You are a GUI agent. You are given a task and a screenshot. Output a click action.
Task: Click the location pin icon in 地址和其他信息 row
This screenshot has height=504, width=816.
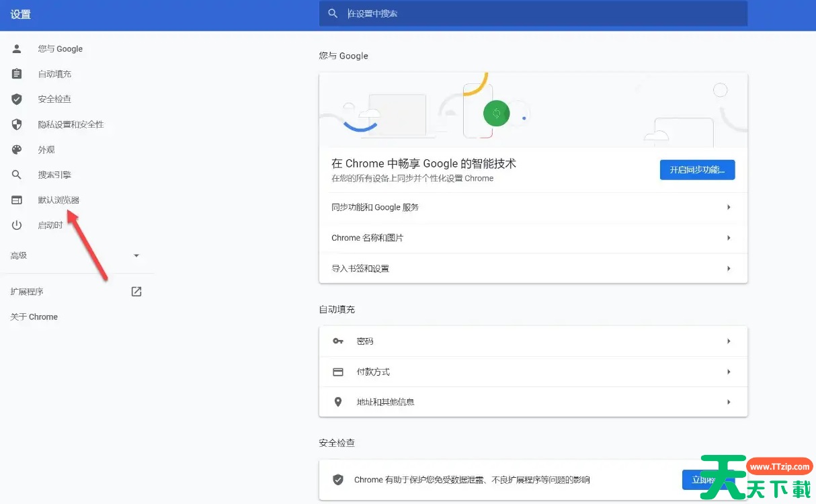338,402
